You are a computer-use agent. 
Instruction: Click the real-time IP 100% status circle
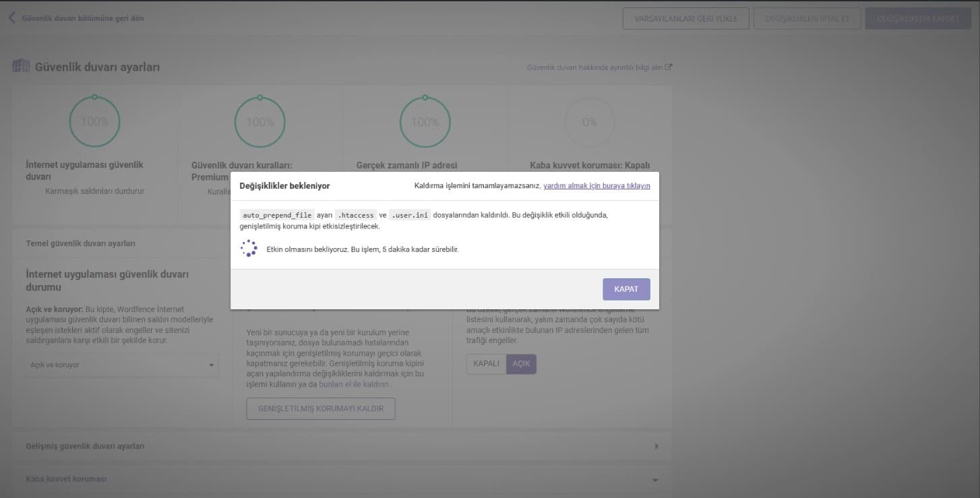(x=425, y=122)
